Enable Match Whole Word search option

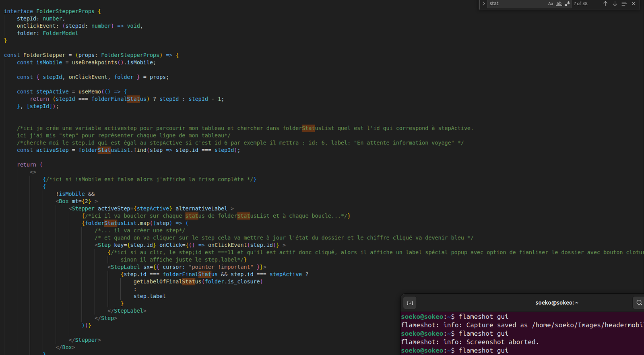pyautogui.click(x=559, y=4)
